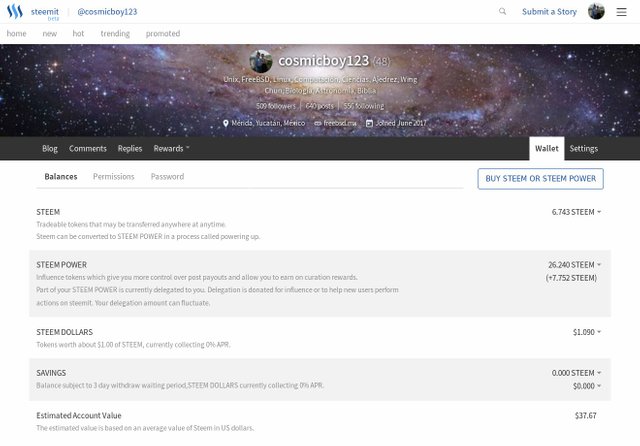Click the Estimated Account Value heading
Screen dimensions: 640x446
79,415
